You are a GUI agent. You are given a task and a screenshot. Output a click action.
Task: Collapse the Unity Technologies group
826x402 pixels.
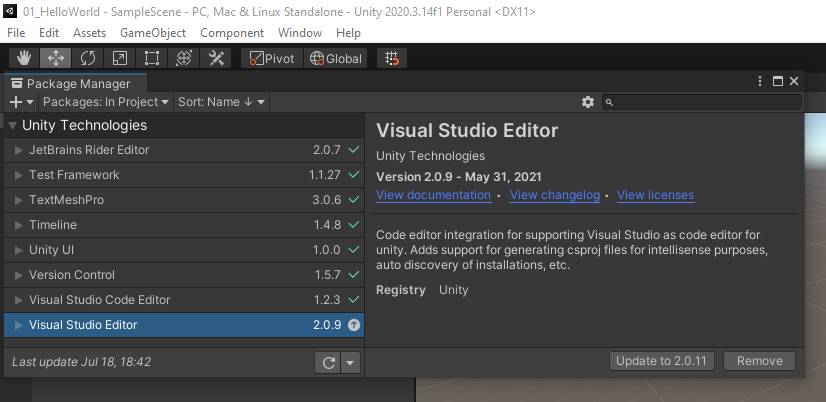click(12, 125)
